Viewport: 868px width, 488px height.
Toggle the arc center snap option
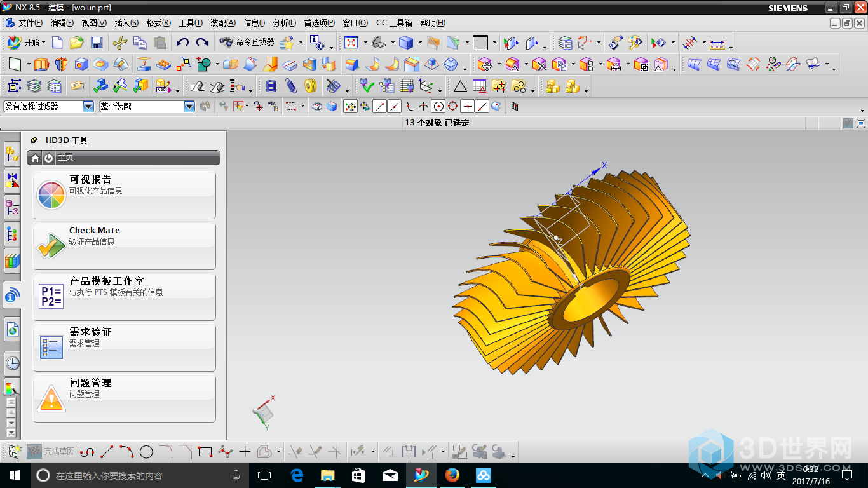pos(438,107)
